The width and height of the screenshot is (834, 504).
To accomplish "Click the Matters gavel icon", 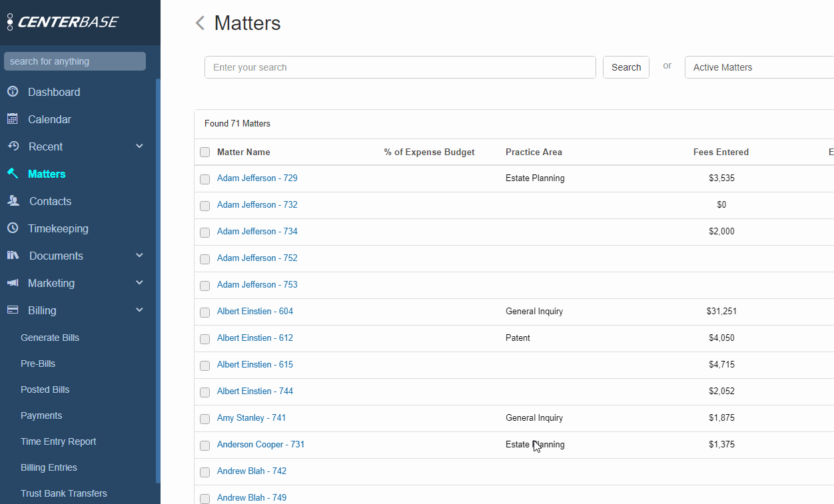I will point(13,173).
